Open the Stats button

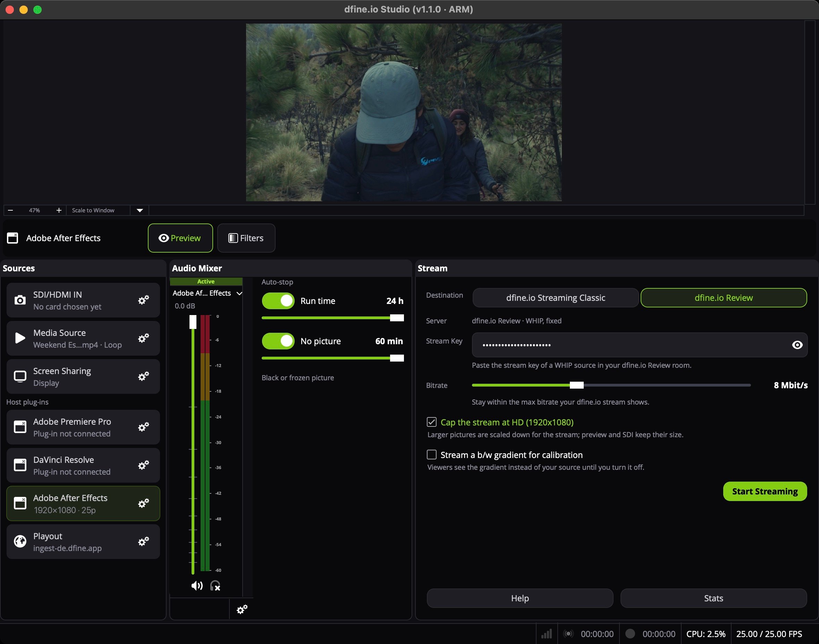[714, 599]
